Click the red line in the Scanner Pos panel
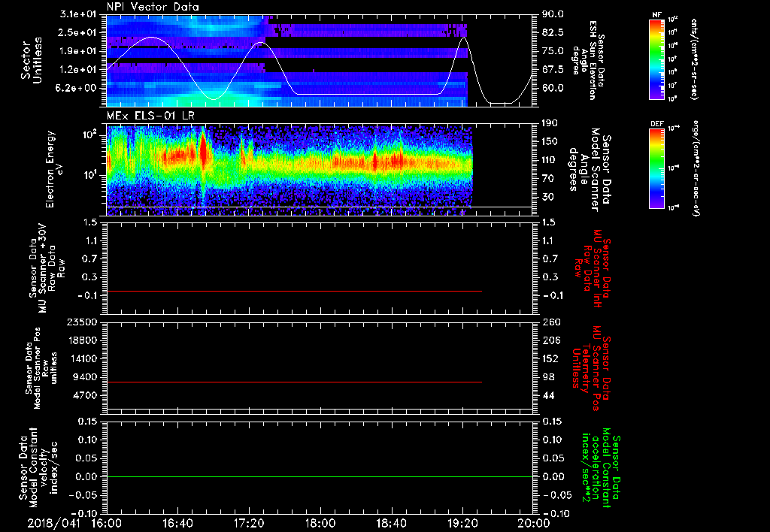The image size is (770, 532). (294, 382)
